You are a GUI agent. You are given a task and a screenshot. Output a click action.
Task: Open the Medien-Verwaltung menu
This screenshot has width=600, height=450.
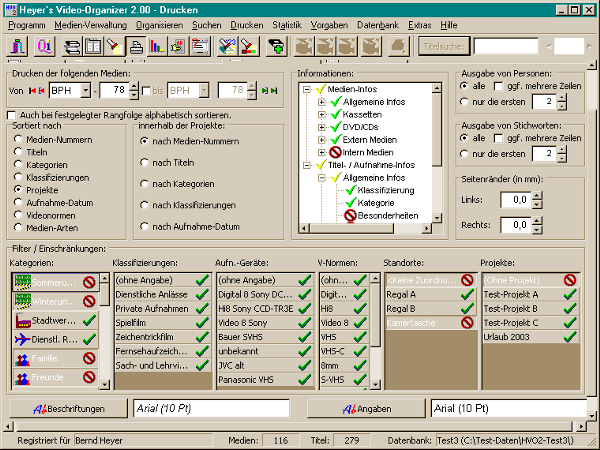tap(91, 22)
